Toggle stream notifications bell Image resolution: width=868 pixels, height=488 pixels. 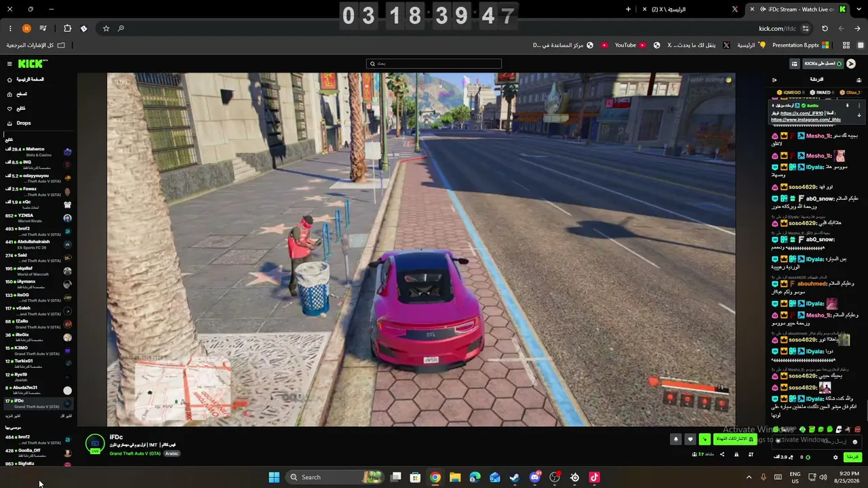pyautogui.click(x=675, y=439)
